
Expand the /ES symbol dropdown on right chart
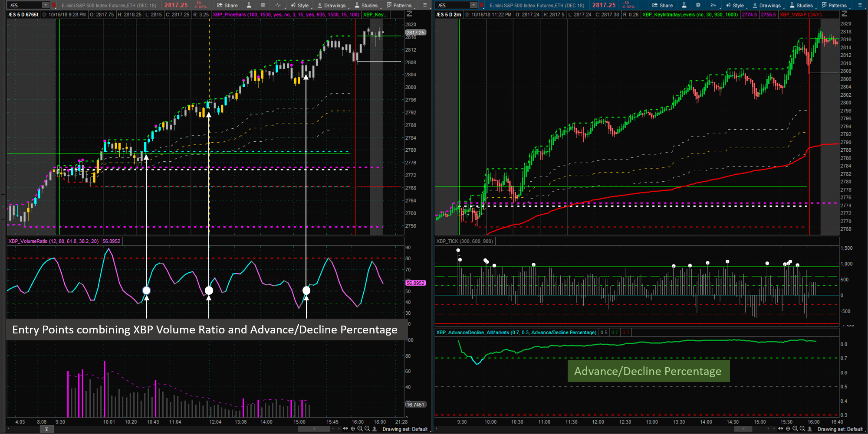pyautogui.click(x=473, y=5)
